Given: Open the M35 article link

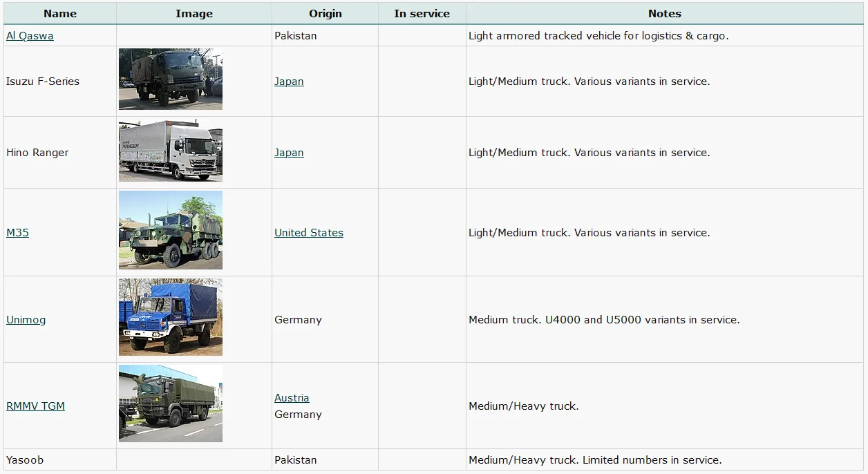Looking at the screenshot, I should pyautogui.click(x=18, y=233).
